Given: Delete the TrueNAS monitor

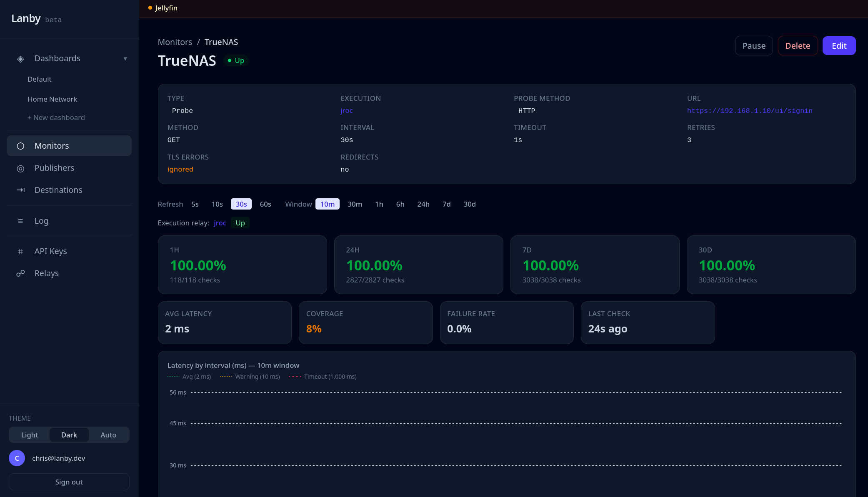Looking at the screenshot, I should click(798, 46).
